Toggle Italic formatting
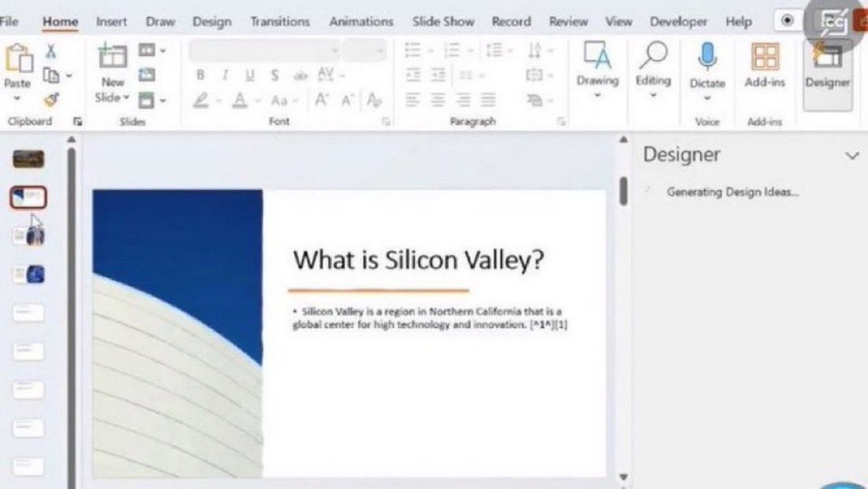This screenshot has width=868, height=489. pos(225,75)
